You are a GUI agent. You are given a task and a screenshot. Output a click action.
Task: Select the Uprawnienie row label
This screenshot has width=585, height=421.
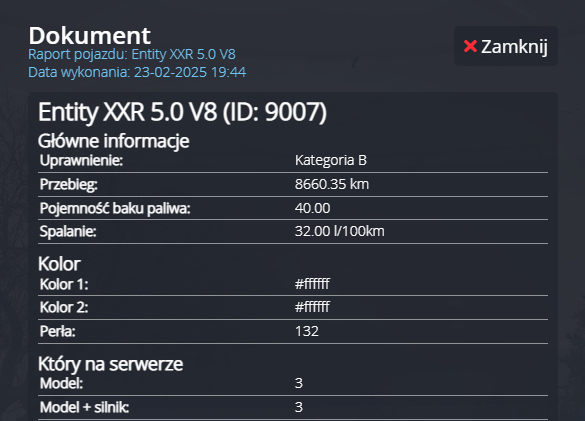(x=81, y=160)
